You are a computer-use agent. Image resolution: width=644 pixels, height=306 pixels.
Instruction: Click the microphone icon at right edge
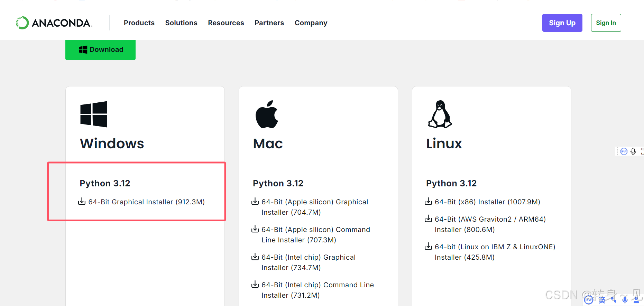pyautogui.click(x=633, y=151)
